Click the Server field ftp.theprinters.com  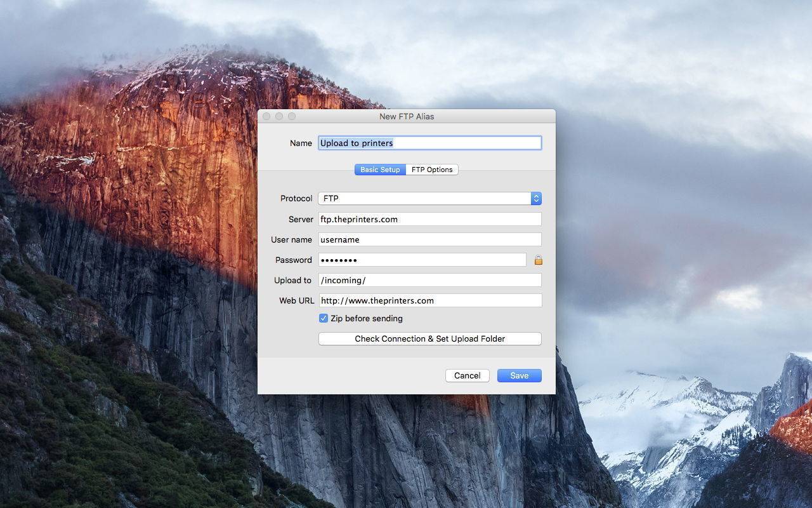429,219
